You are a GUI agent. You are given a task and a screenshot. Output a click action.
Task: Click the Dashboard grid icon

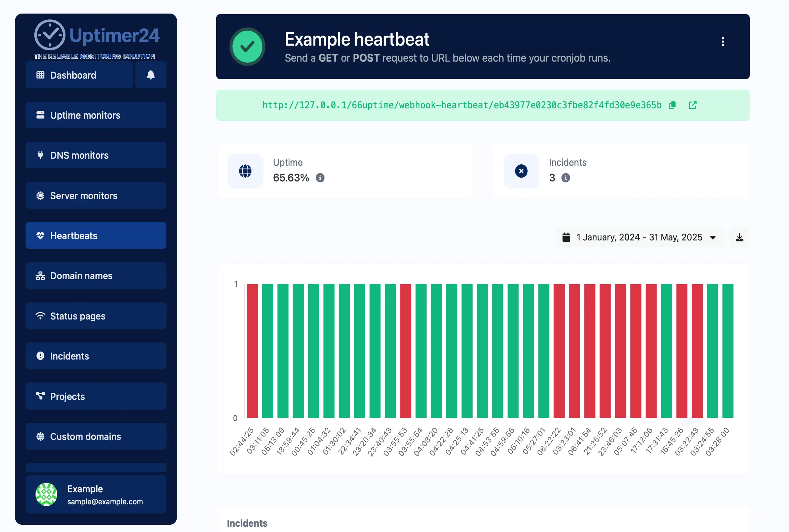pyautogui.click(x=40, y=75)
